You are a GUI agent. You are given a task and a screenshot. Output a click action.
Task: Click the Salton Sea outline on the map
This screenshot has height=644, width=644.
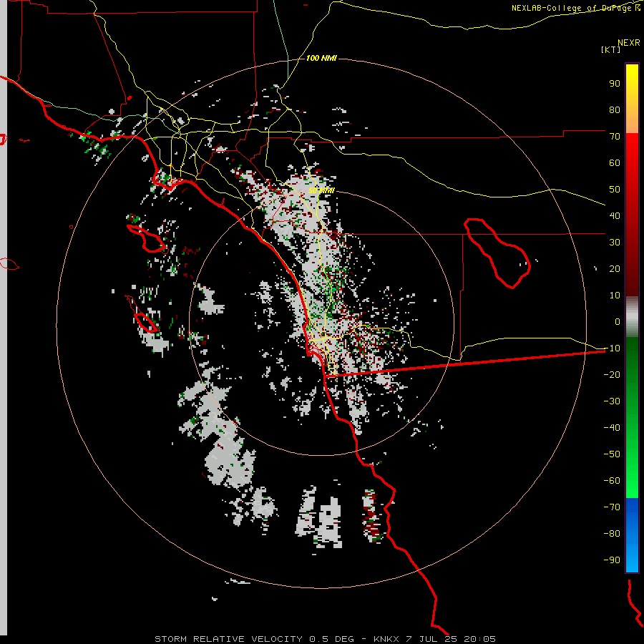(497, 253)
